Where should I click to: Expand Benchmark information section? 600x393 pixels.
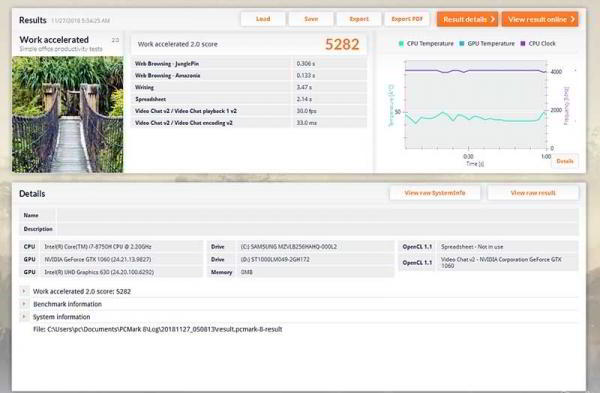pos(24,304)
